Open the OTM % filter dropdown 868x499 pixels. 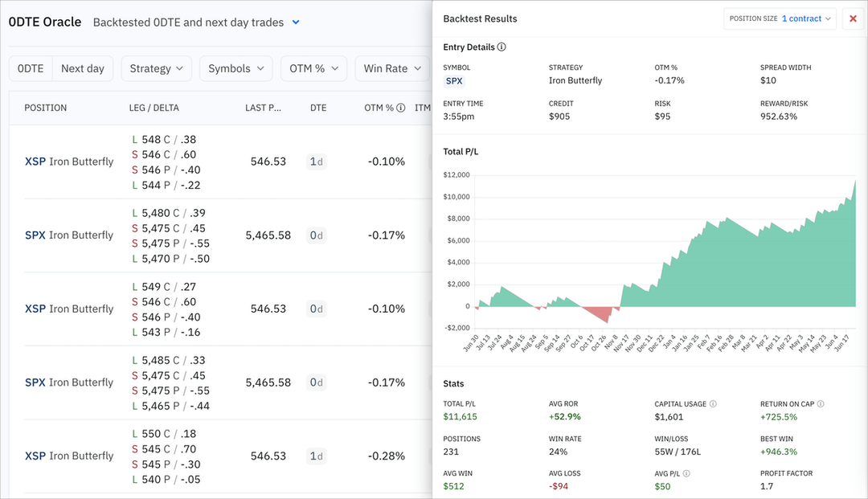[313, 68]
